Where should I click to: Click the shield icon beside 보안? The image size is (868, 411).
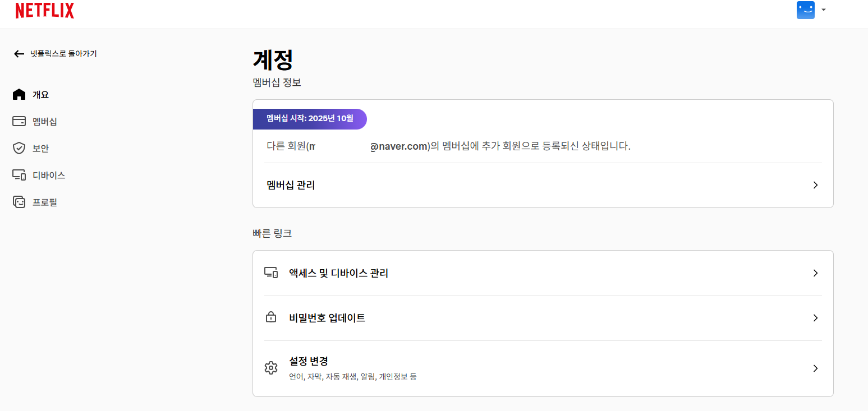click(19, 148)
